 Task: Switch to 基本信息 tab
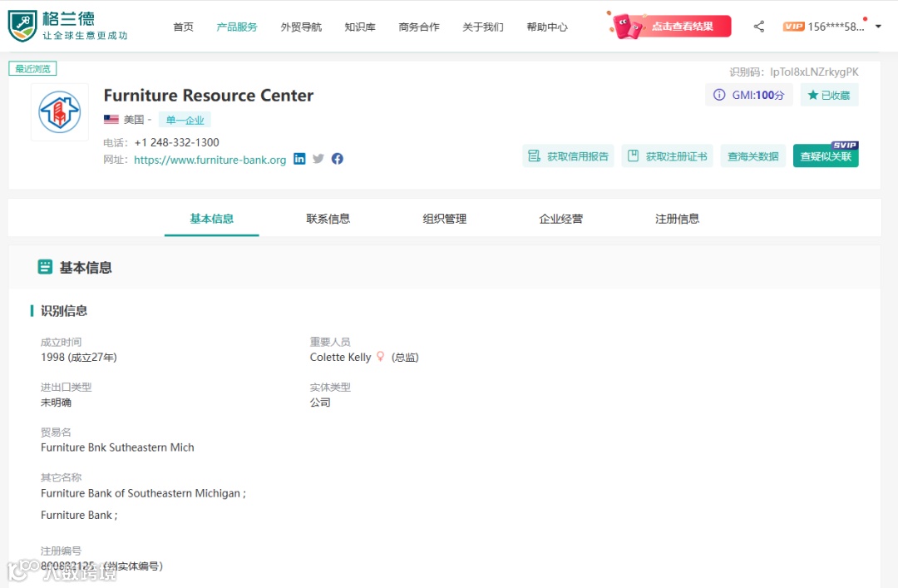point(212,219)
